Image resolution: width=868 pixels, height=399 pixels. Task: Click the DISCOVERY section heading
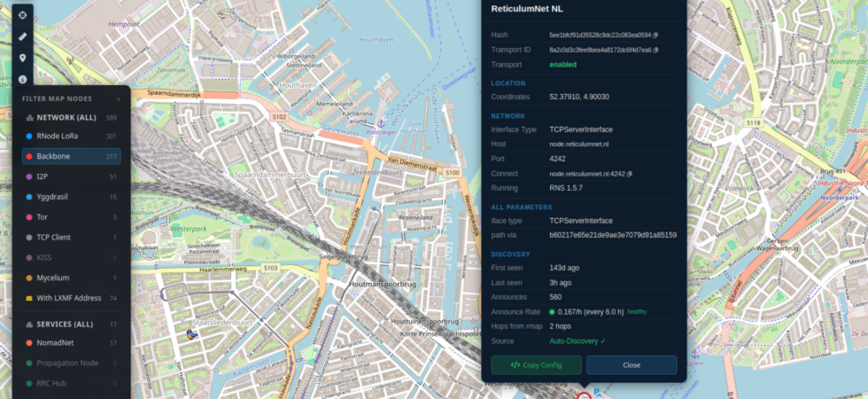510,255
